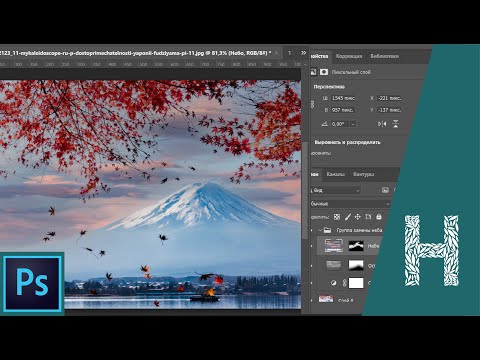Switch to the Каналы (Channels) tab
480x360 pixels.
click(335, 174)
